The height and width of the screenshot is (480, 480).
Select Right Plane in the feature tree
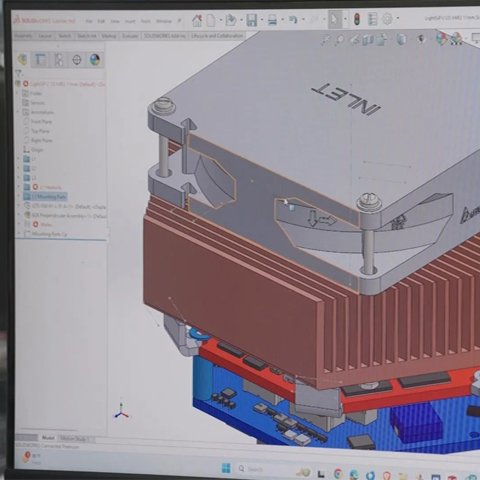(38, 140)
